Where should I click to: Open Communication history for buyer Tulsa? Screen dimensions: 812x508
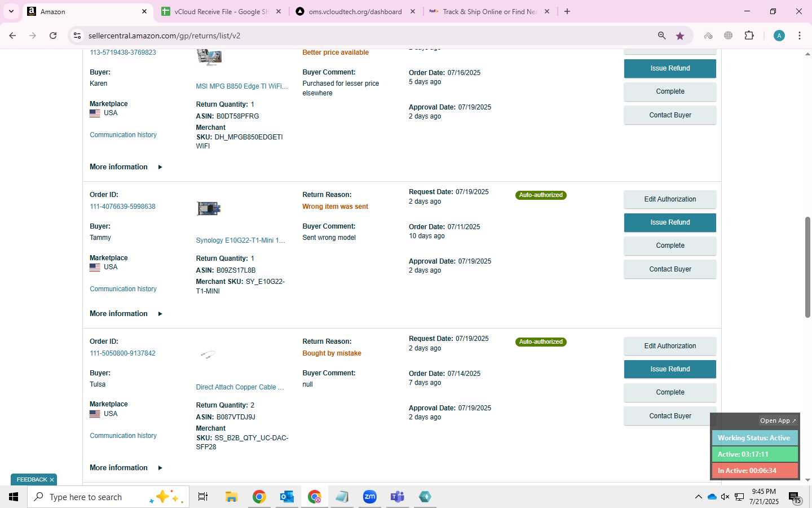click(x=123, y=436)
